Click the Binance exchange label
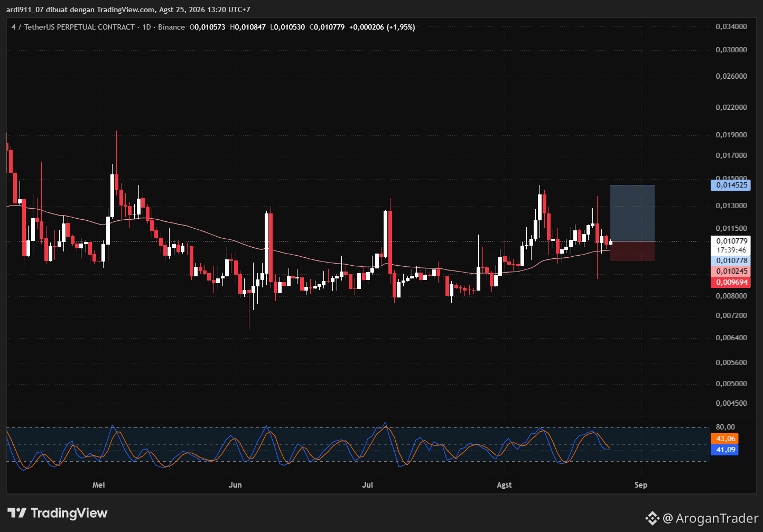Image resolution: width=763 pixels, height=532 pixels. click(172, 27)
